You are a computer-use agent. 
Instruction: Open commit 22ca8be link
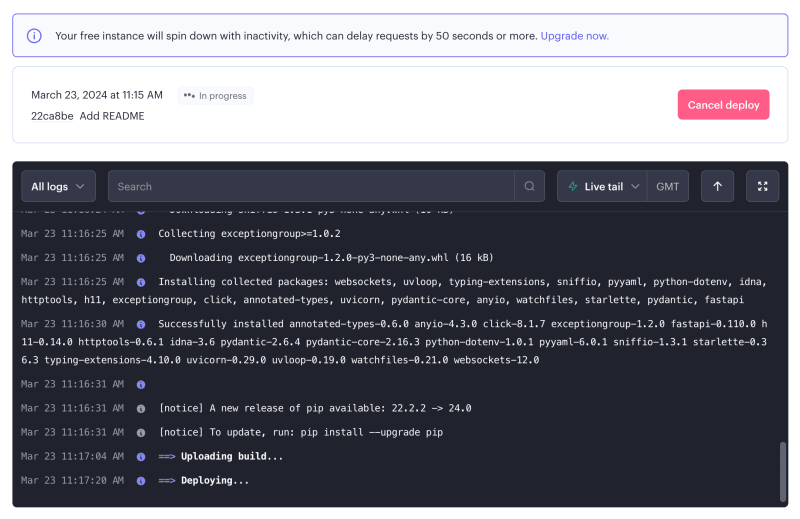52,116
